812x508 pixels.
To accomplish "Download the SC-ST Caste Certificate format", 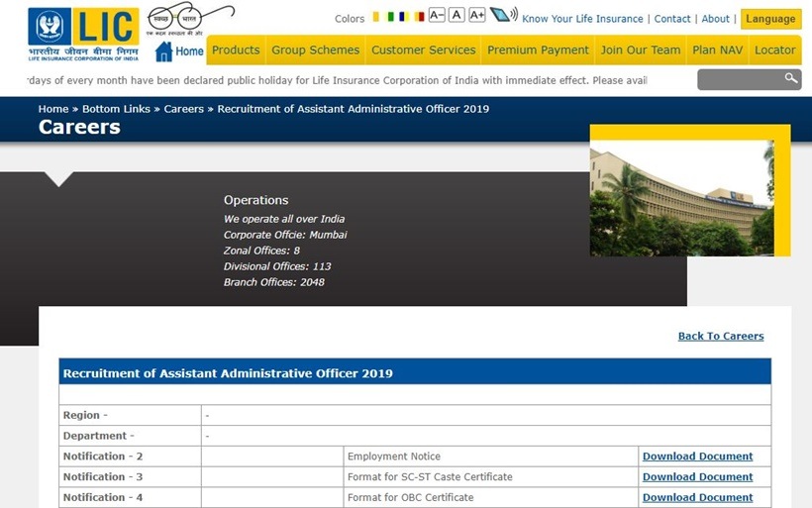I will (697, 477).
